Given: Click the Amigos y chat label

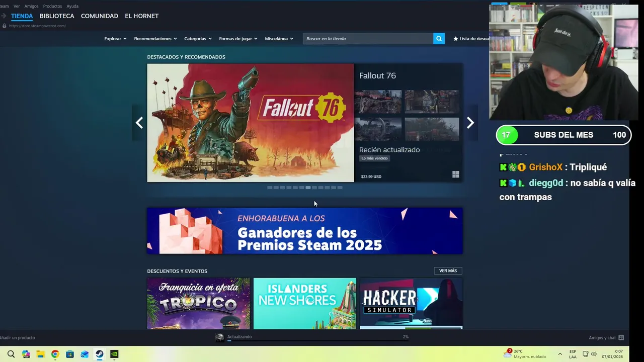Looking at the screenshot, I should [602, 338].
